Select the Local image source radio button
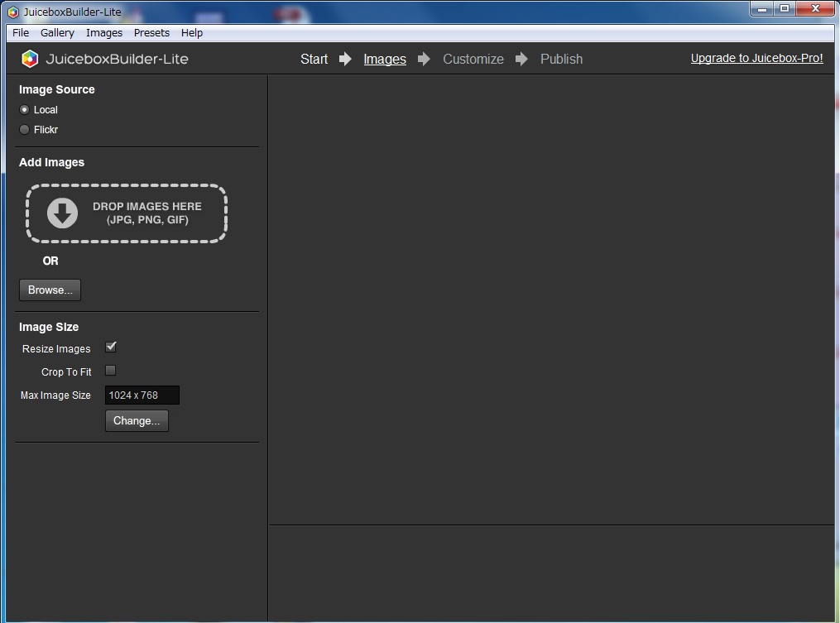840x623 pixels. (25, 110)
